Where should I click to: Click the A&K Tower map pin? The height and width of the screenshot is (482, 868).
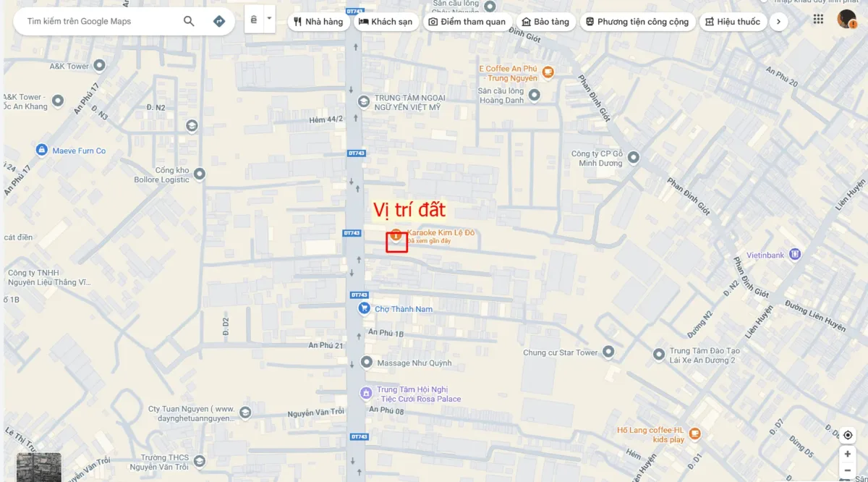click(100, 66)
